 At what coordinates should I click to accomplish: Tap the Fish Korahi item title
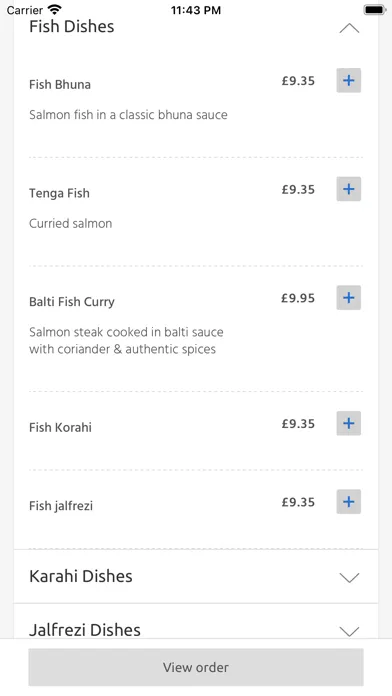pyautogui.click(x=60, y=427)
